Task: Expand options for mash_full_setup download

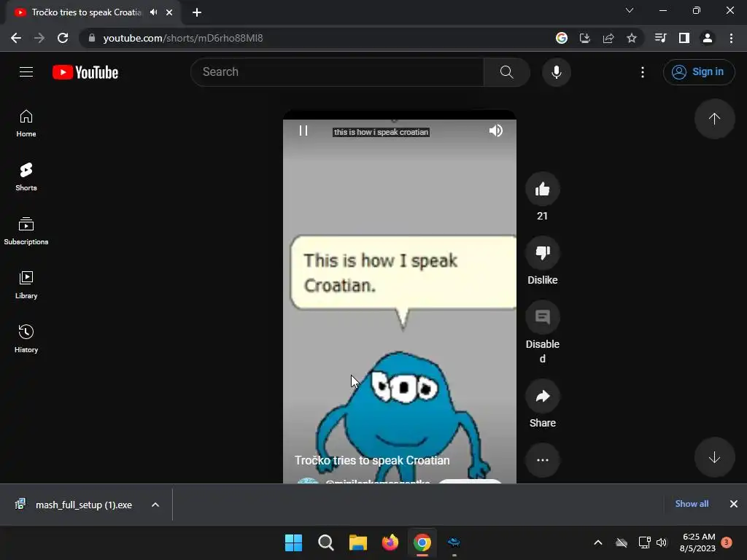Action: tap(155, 505)
